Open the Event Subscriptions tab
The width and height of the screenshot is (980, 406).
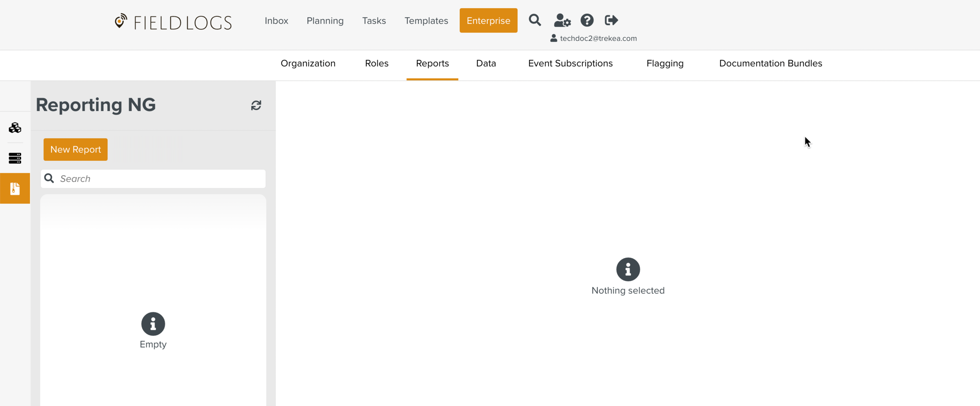[570, 64]
